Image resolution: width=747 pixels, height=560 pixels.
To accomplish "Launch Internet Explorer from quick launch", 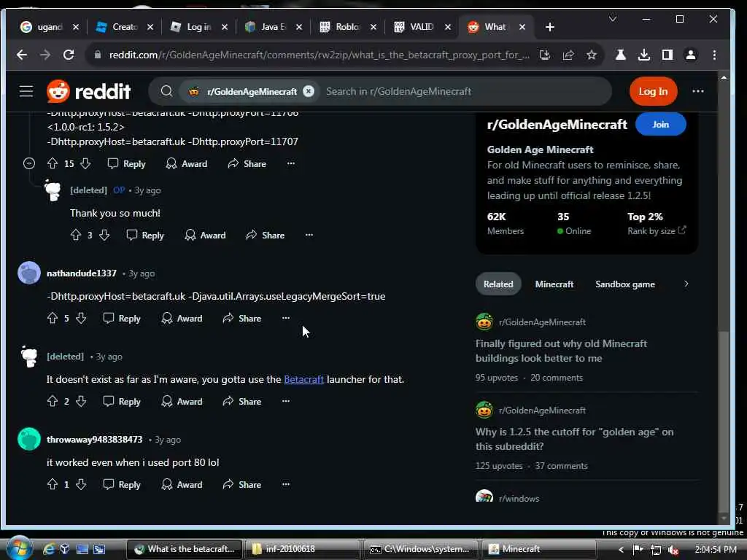I will (48, 549).
